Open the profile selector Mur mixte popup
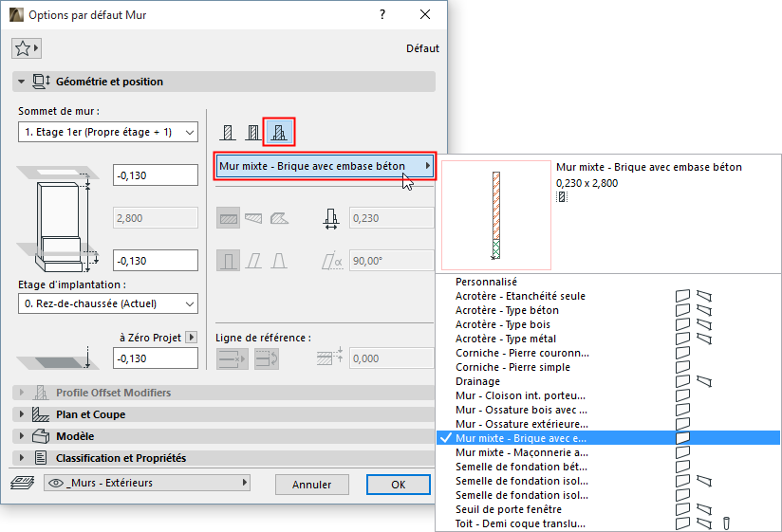Viewport: 782px width, 532px height. (x=326, y=166)
